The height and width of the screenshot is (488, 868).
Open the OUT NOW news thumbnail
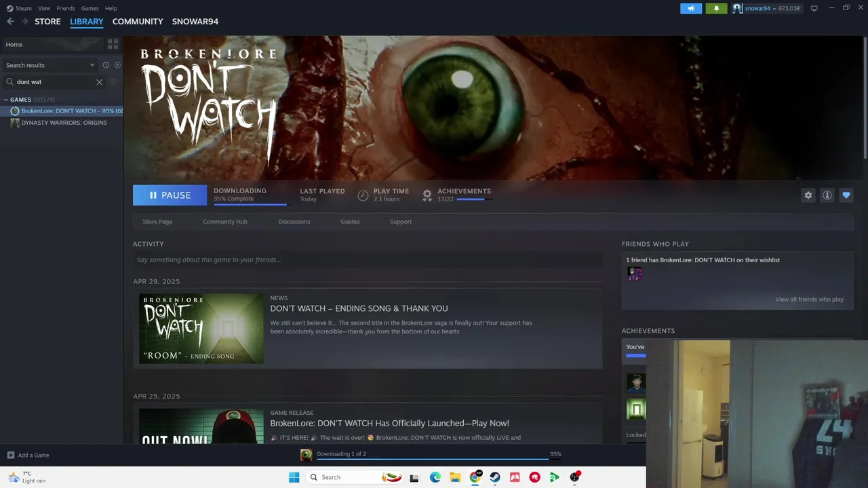pos(201,426)
